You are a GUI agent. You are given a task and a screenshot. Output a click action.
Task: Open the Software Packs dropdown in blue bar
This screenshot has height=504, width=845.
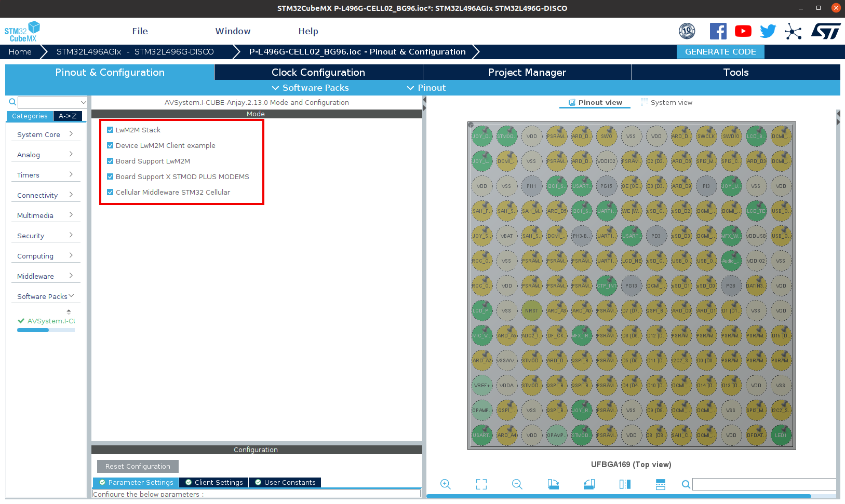(x=311, y=88)
